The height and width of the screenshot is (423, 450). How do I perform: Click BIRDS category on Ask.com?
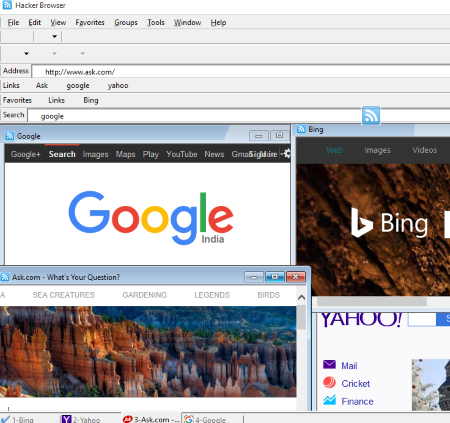pos(268,295)
